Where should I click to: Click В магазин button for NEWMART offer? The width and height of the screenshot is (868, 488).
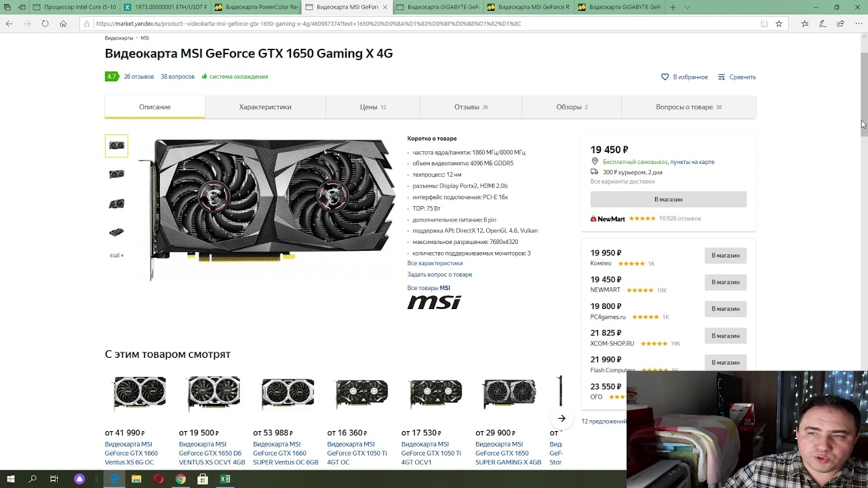tap(725, 282)
